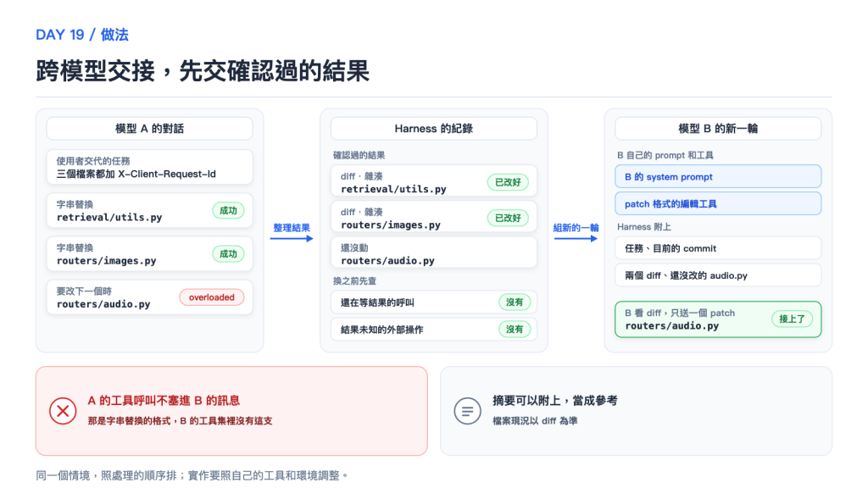Select the B 的 system prompt box
Screen dimensions: 868x488
[718, 176]
